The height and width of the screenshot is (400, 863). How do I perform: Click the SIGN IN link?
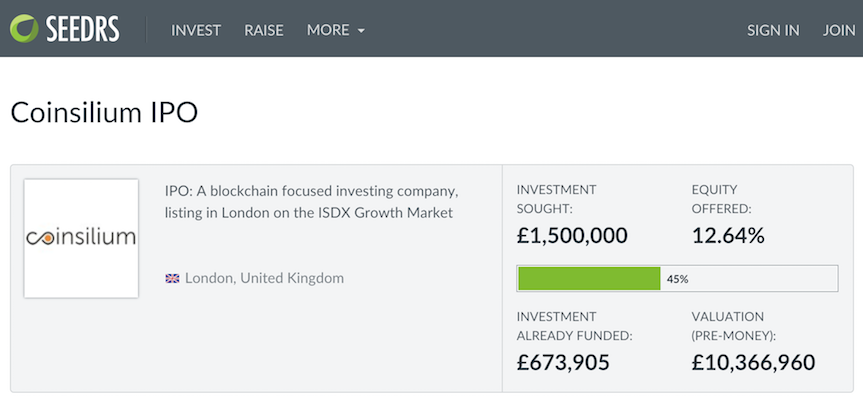(773, 30)
